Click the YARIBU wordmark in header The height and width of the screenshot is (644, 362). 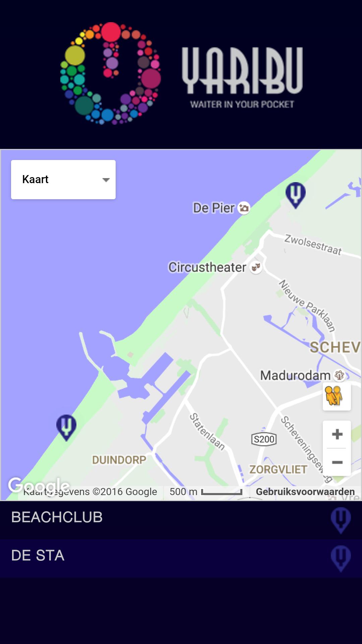pos(242,70)
